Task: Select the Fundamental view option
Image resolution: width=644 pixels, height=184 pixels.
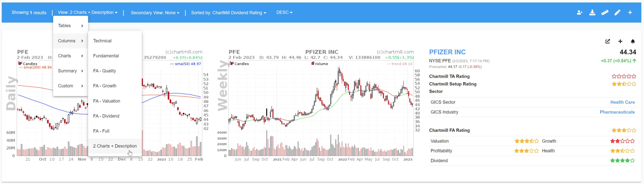Action: [115, 56]
